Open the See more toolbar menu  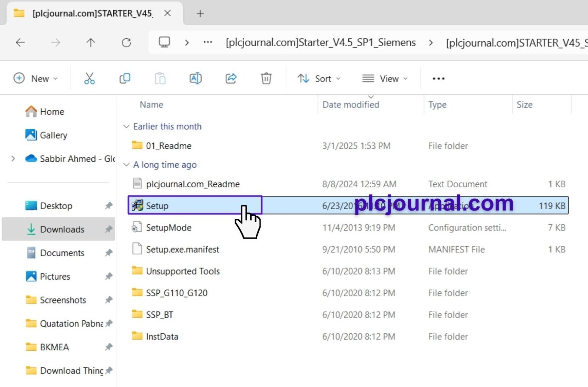click(x=438, y=78)
